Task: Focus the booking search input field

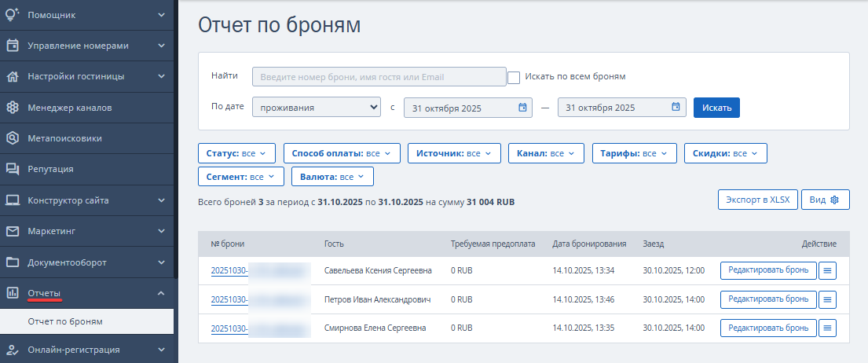Action: click(379, 76)
